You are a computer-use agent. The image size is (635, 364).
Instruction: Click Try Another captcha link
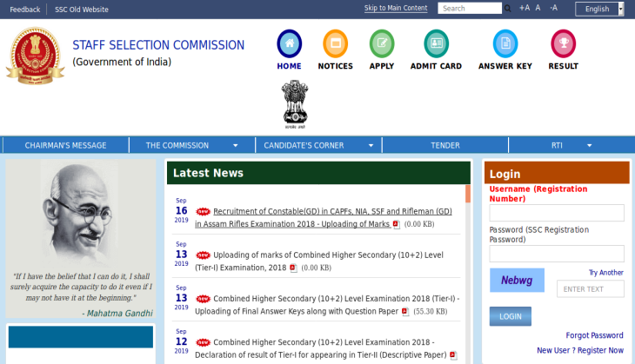(605, 273)
